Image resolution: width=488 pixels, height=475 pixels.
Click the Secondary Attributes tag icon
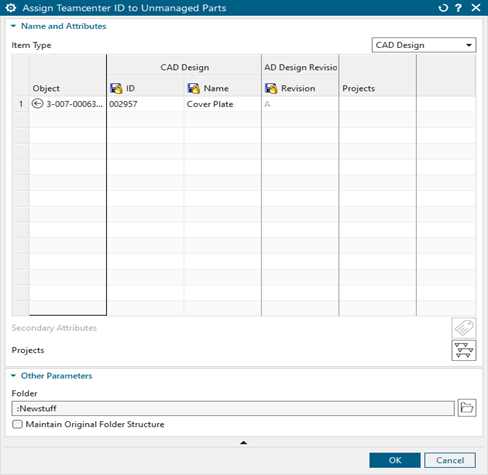tap(464, 328)
